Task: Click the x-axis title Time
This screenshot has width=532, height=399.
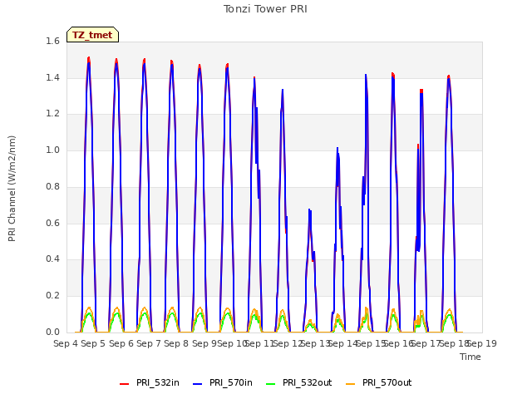Action: point(470,357)
